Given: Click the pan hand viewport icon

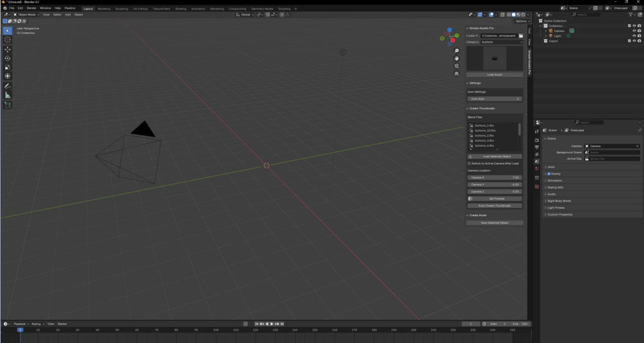Looking at the screenshot, I should pos(456,58).
